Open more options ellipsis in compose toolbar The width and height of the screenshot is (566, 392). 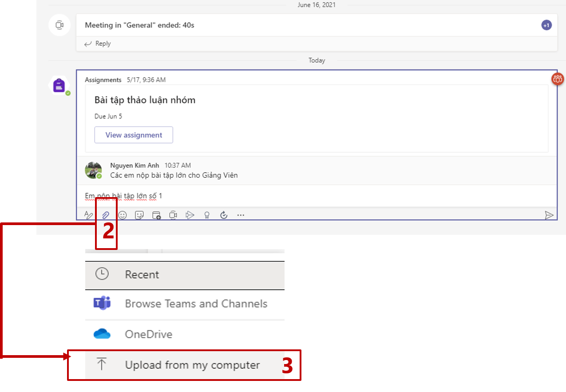[241, 215]
